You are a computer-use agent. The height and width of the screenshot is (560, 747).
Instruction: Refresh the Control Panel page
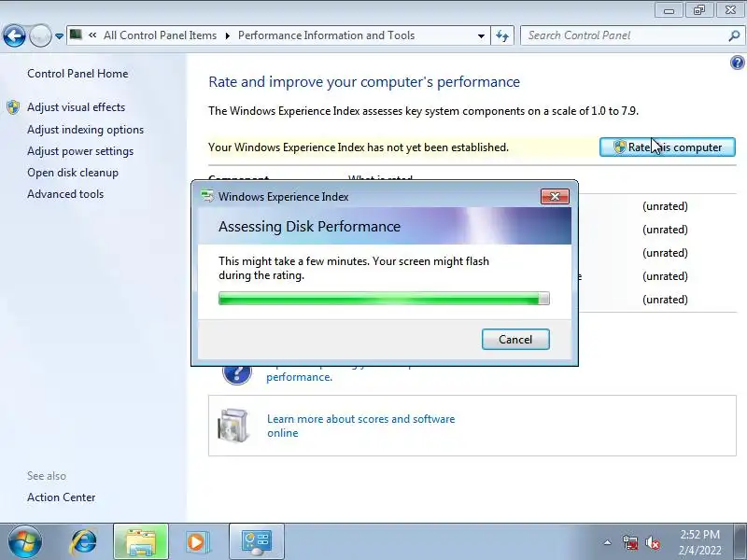coord(502,35)
